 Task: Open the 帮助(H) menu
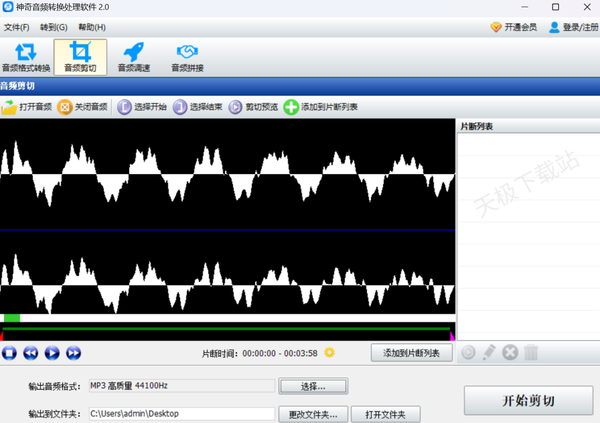[92, 26]
